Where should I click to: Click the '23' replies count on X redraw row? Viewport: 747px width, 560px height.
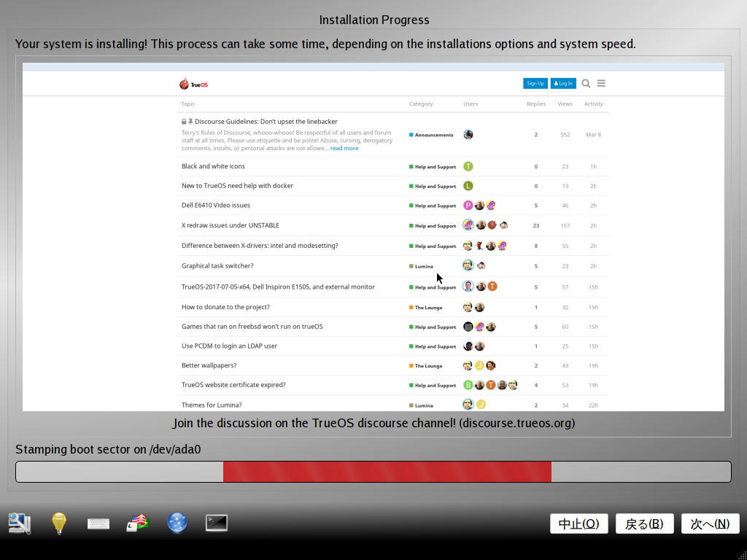(x=536, y=226)
